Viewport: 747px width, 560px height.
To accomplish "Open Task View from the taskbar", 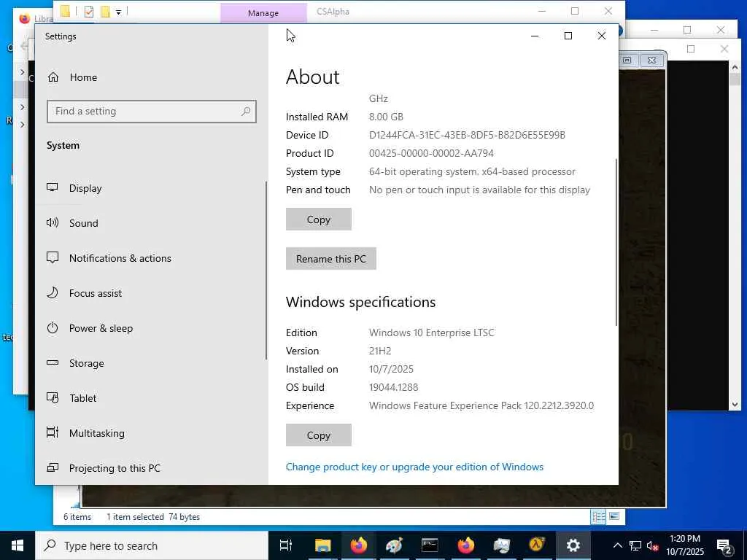I will click(286, 545).
